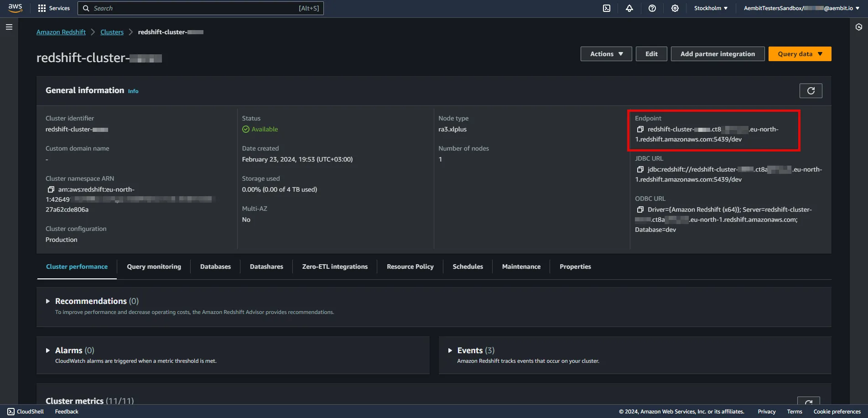Copy the Endpoint value
This screenshot has width=868, height=418.
(640, 129)
